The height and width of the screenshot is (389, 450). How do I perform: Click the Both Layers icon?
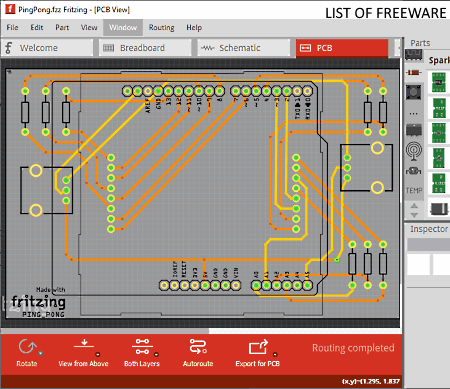click(x=142, y=347)
